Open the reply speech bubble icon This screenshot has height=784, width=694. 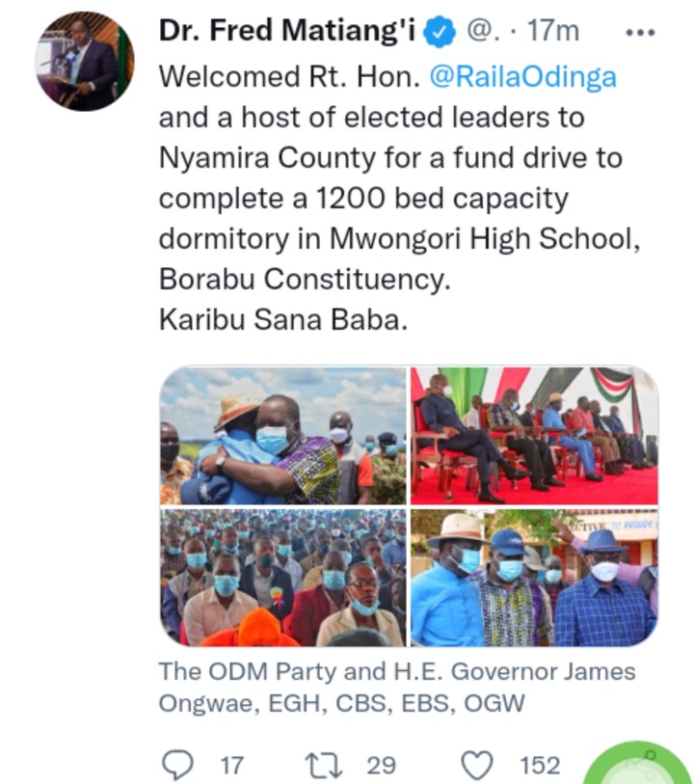click(178, 765)
